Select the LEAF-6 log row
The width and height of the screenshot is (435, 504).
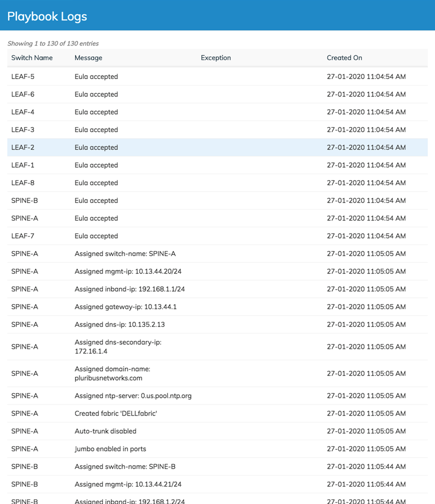click(x=217, y=94)
